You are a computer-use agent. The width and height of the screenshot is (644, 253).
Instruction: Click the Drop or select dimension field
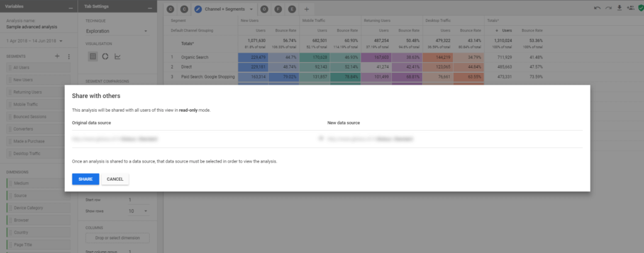pyautogui.click(x=117, y=238)
